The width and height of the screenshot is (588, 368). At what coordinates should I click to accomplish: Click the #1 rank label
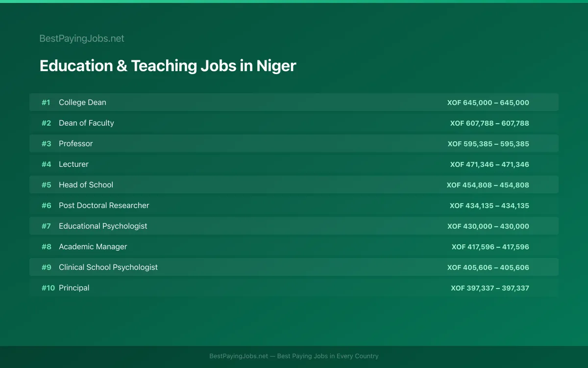click(x=46, y=103)
